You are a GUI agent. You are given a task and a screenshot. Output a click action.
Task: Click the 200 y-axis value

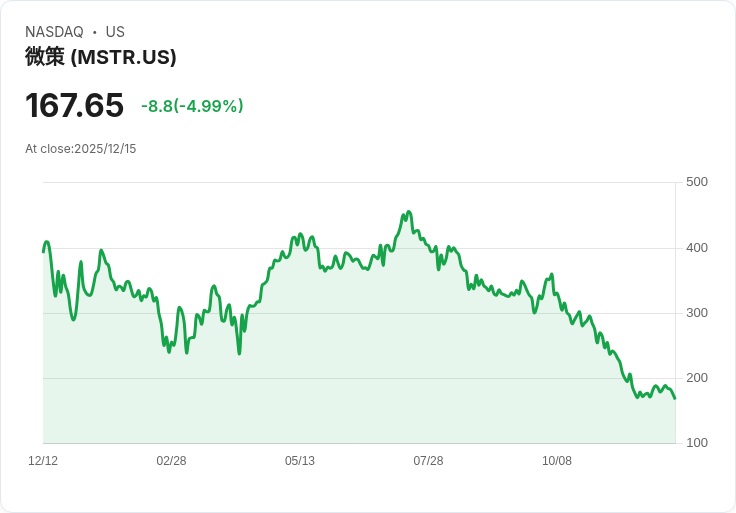coord(697,378)
